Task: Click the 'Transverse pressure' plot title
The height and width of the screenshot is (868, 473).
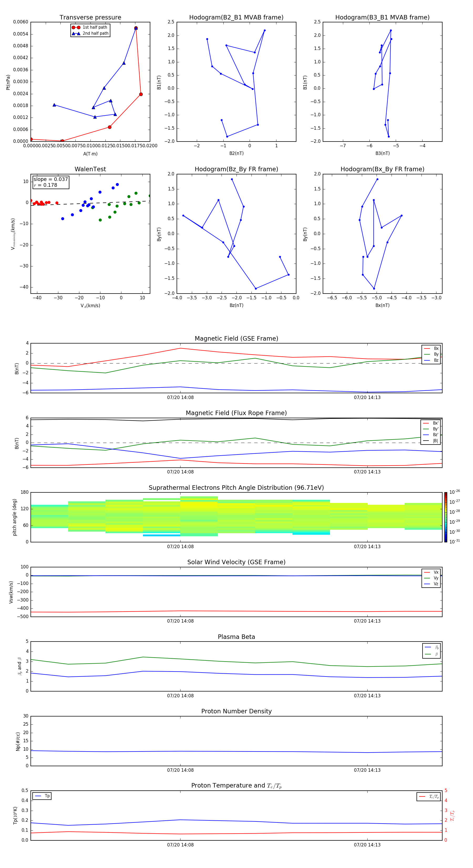Action: [90, 18]
